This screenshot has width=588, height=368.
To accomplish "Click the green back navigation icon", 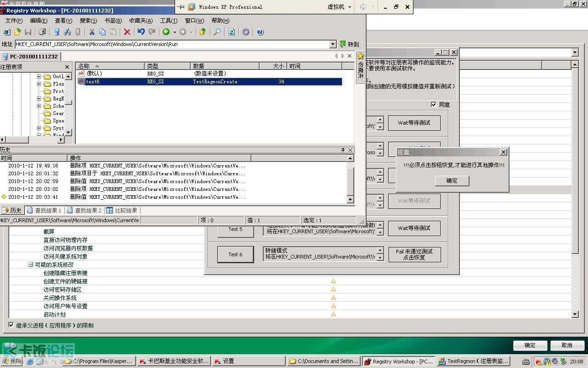I will pos(166,32).
